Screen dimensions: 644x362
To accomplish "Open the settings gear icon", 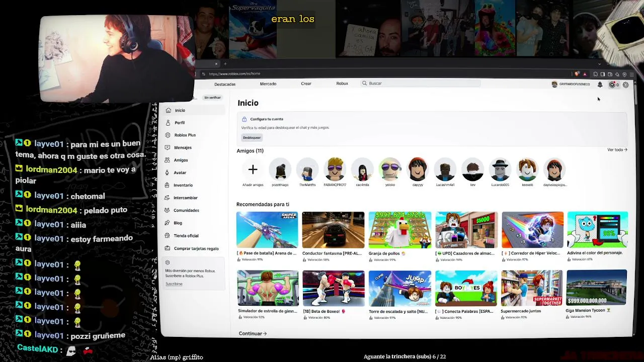I will [x=626, y=84].
